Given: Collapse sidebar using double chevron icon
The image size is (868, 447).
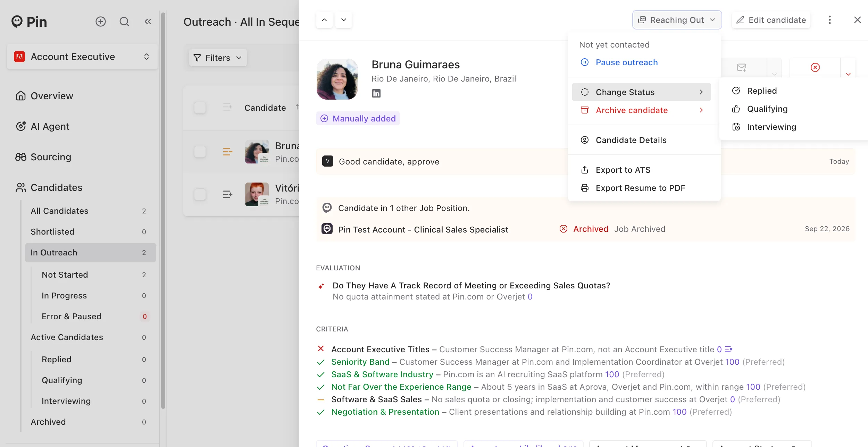Looking at the screenshot, I should pos(148,22).
